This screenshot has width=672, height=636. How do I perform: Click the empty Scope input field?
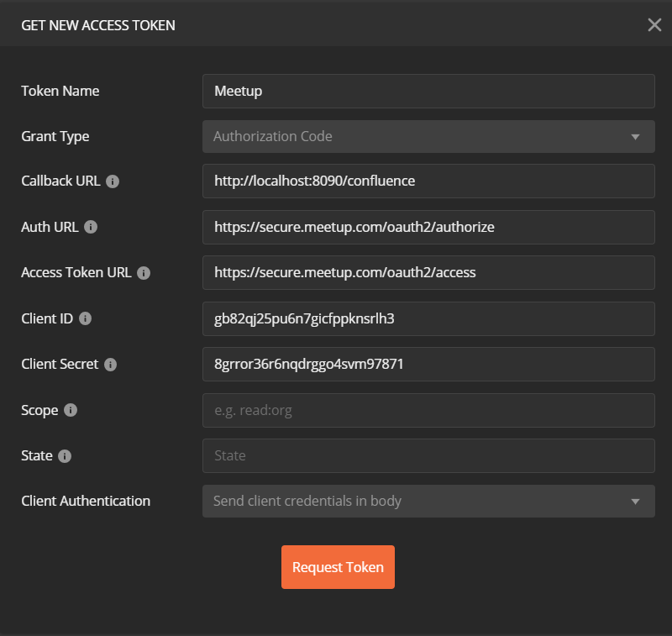(x=428, y=411)
